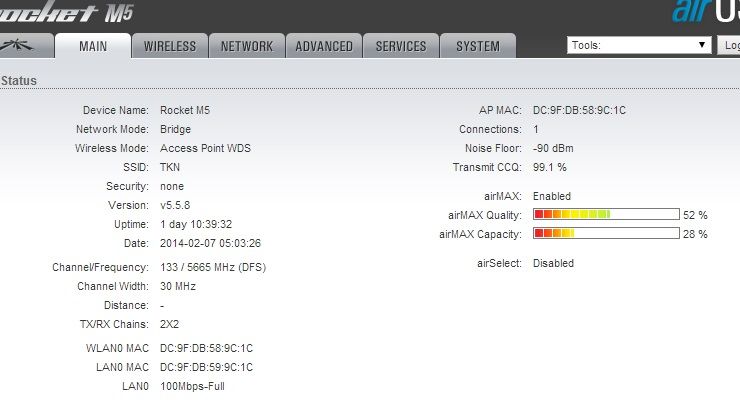Select the ADVANCED tab
The width and height of the screenshot is (740, 403).
pos(324,46)
